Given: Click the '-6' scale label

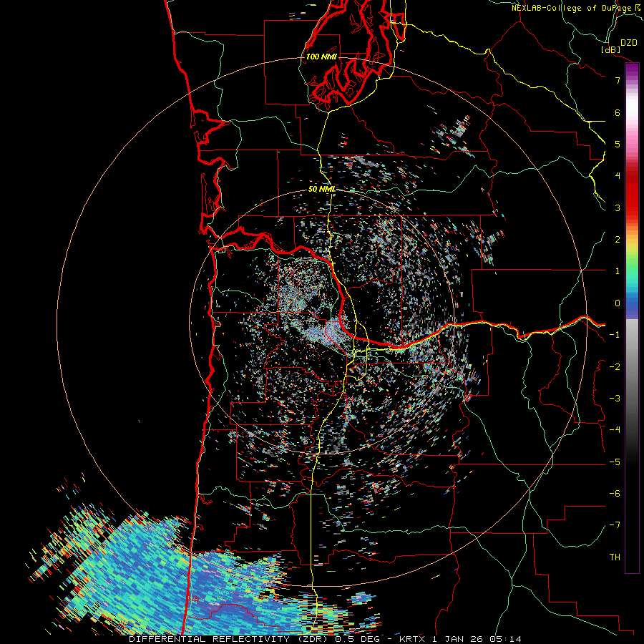Looking at the screenshot, I should pyautogui.click(x=615, y=494).
